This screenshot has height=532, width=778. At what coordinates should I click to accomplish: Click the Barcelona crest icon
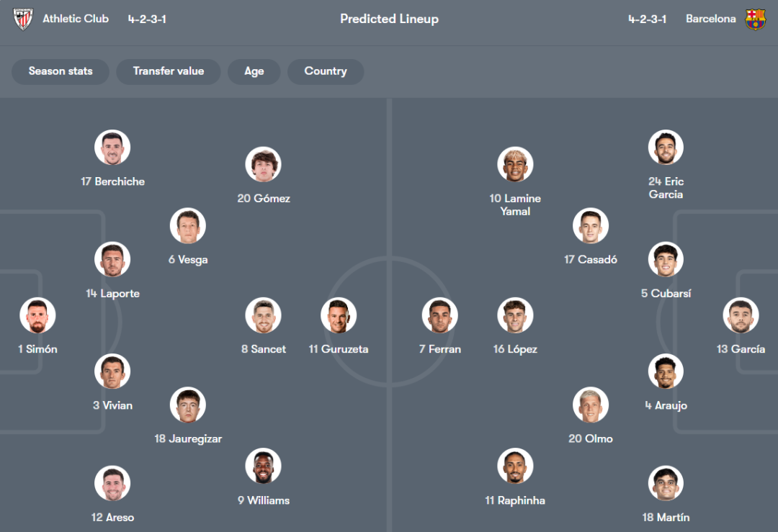pos(756,19)
